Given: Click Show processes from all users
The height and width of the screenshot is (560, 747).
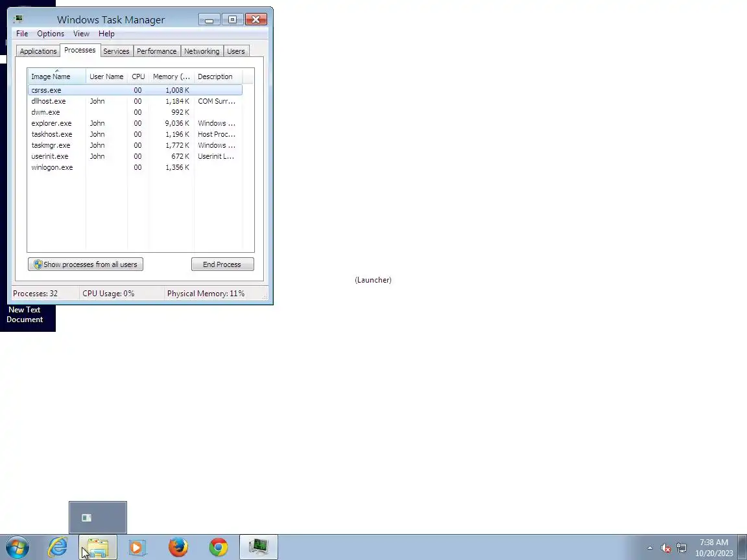Looking at the screenshot, I should coord(86,264).
